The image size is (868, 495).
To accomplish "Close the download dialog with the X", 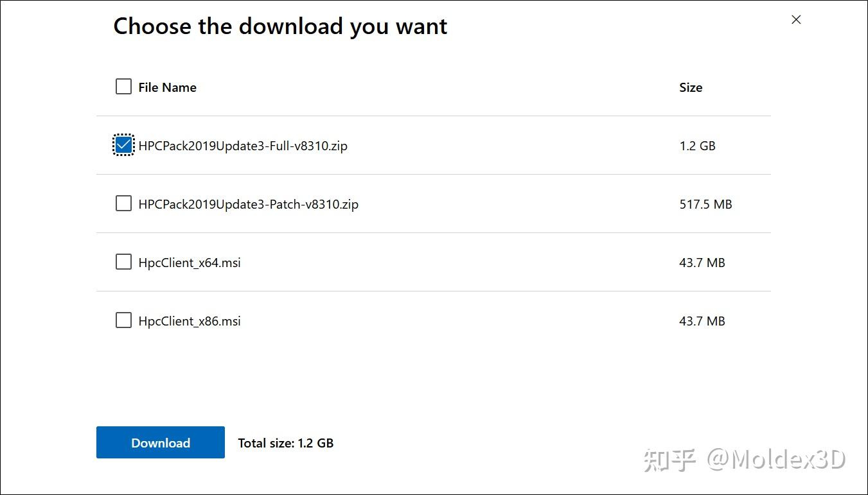I will tap(796, 20).
